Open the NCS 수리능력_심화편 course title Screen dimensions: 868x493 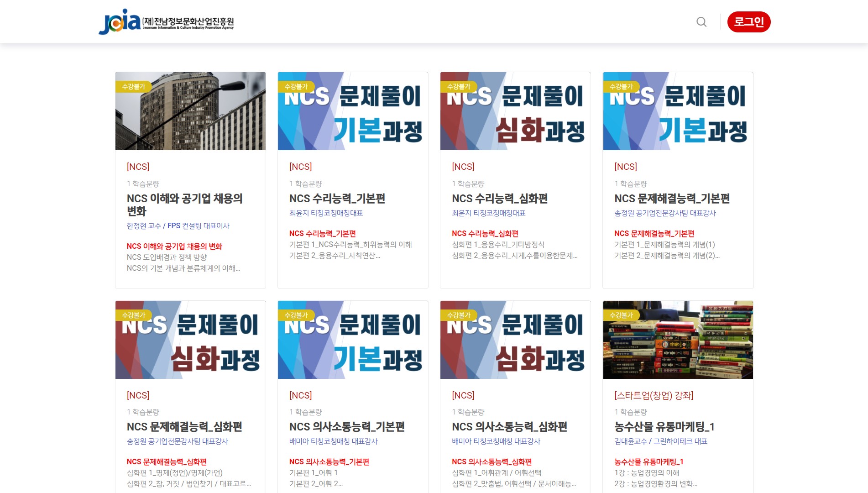click(500, 199)
